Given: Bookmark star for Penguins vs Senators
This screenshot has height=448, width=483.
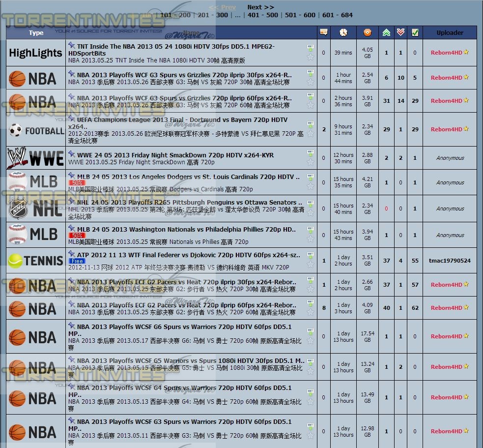Looking at the screenshot, I should pos(311,213).
